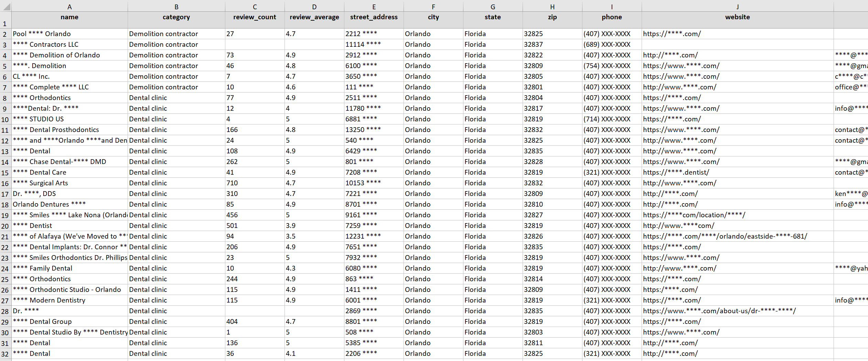Select the Orlando city cell in row 20
Image resolution: width=868 pixels, height=361 pixels.
418,226
